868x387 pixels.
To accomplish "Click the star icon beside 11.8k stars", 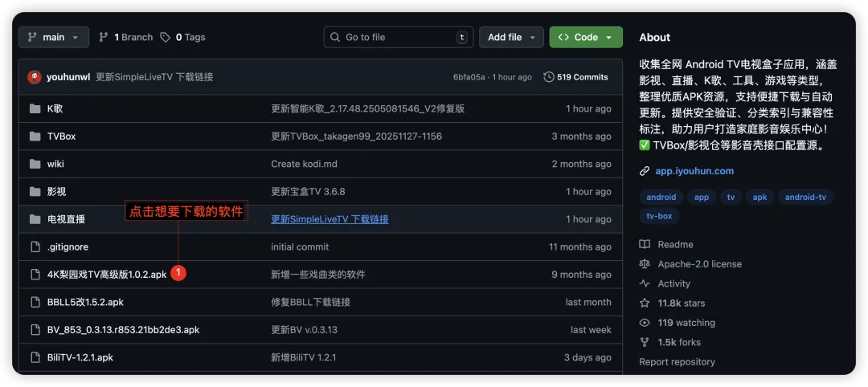I will pos(645,303).
